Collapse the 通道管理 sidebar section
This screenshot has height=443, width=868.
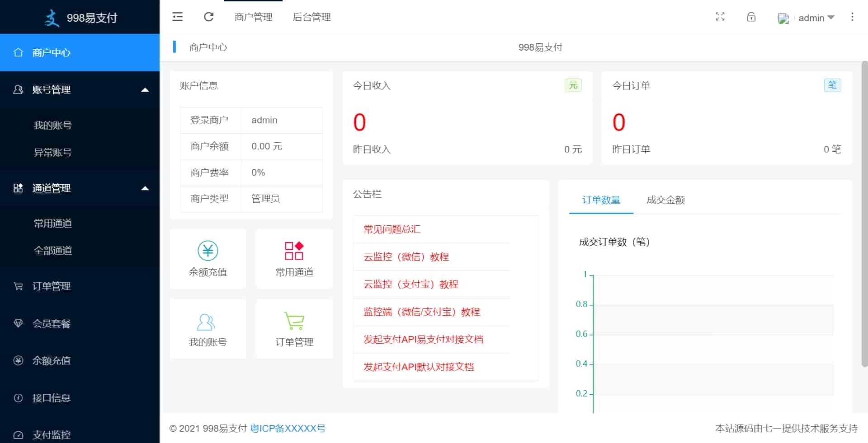coord(145,188)
